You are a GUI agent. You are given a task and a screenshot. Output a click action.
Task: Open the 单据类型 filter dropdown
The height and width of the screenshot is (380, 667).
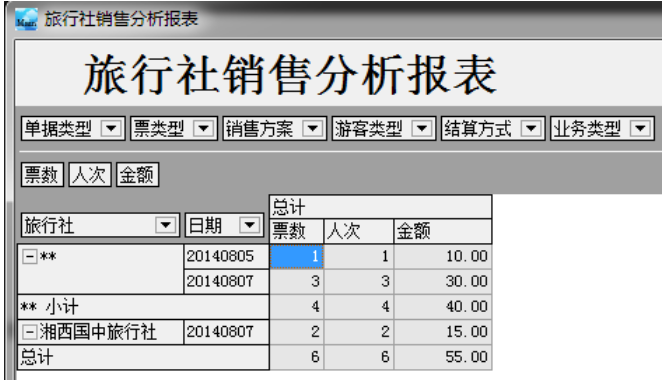pyautogui.click(x=111, y=128)
